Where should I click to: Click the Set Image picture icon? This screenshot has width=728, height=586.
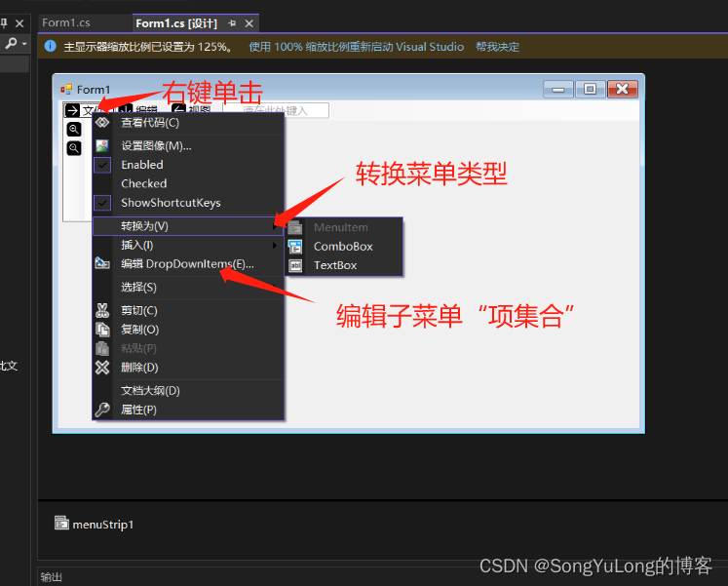click(102, 146)
